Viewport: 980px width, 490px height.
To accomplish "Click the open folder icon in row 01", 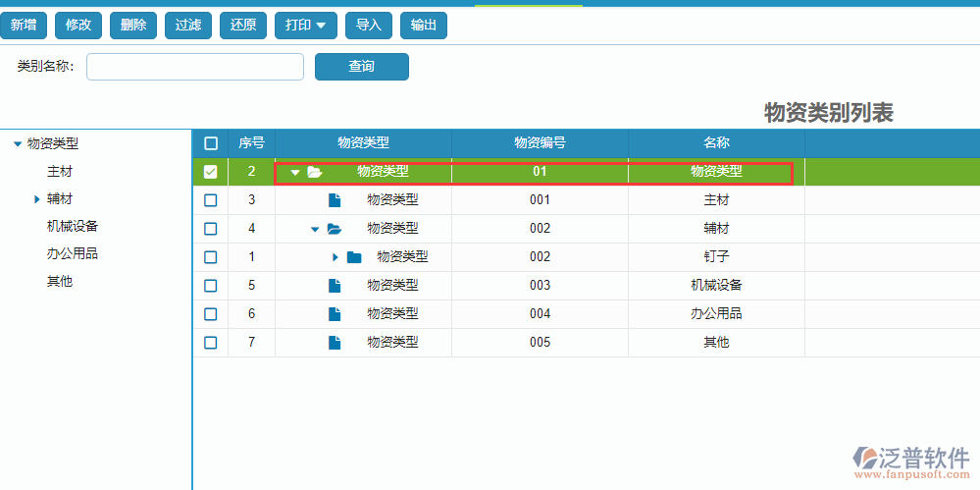I will point(314,172).
